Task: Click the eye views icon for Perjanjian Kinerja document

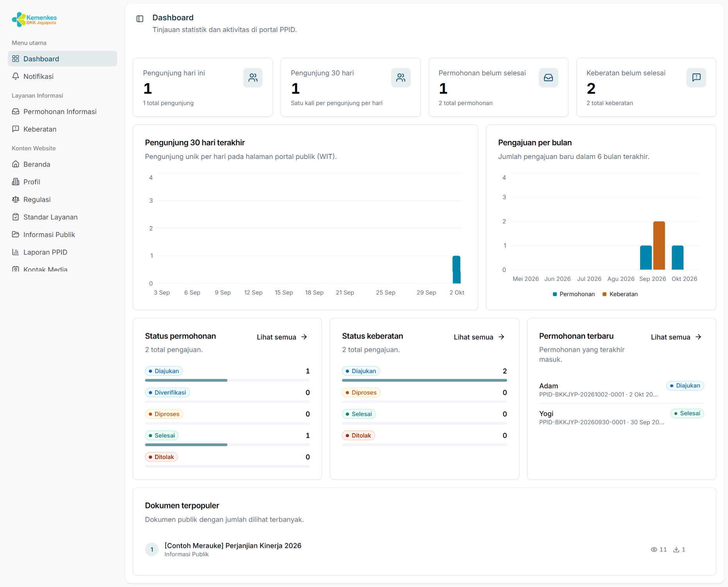Action: click(x=654, y=550)
